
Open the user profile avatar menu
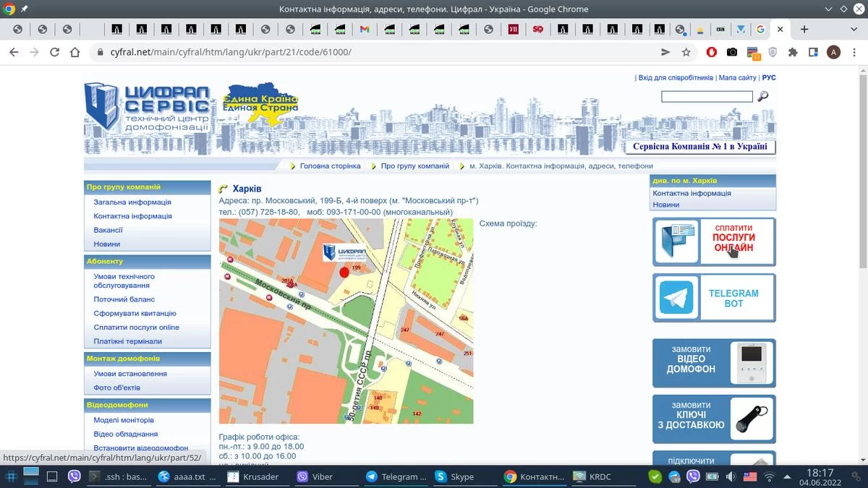pyautogui.click(x=834, y=52)
